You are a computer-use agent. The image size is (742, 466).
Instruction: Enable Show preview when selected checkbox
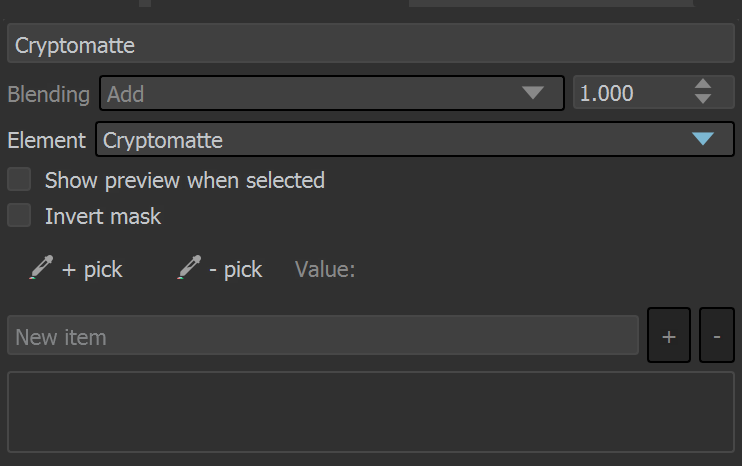[x=19, y=179]
